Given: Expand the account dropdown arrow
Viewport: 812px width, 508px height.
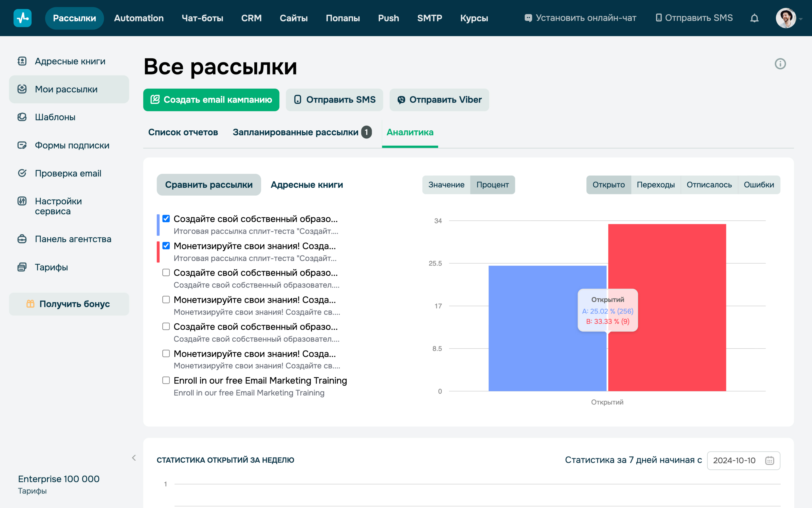Looking at the screenshot, I should (x=801, y=19).
